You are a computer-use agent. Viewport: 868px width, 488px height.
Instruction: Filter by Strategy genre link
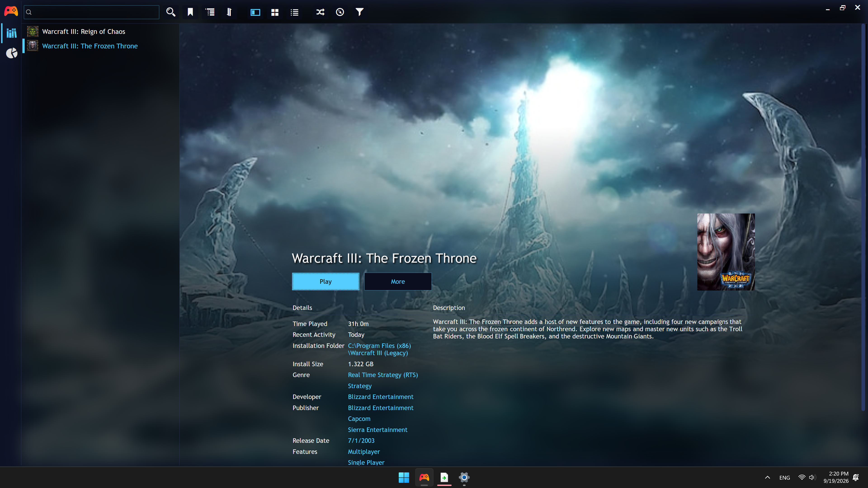coord(360,386)
